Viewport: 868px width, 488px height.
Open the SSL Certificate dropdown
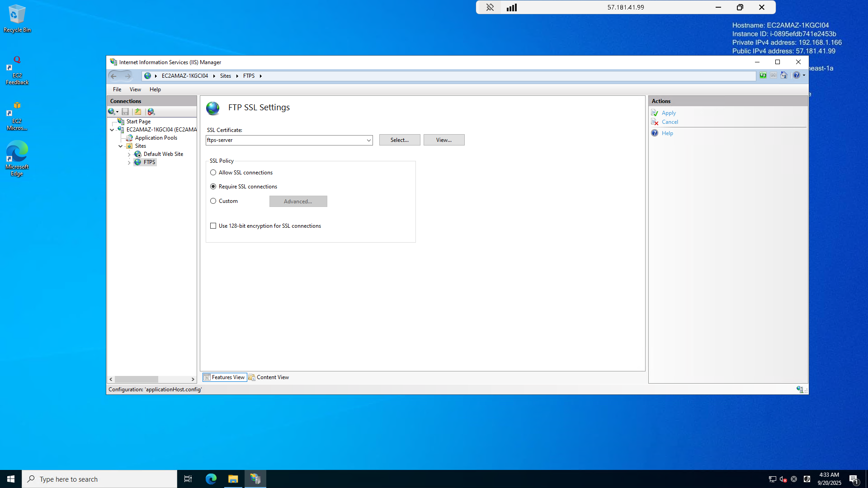coord(368,140)
